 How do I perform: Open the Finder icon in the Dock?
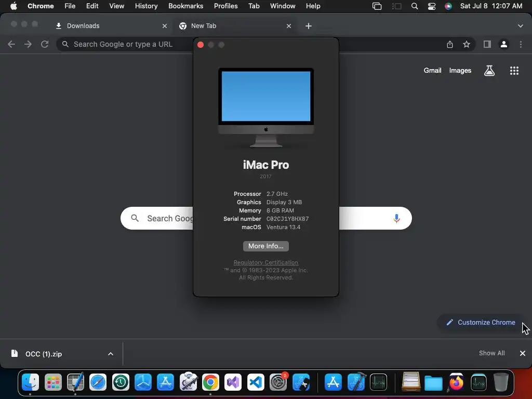[x=30, y=382]
